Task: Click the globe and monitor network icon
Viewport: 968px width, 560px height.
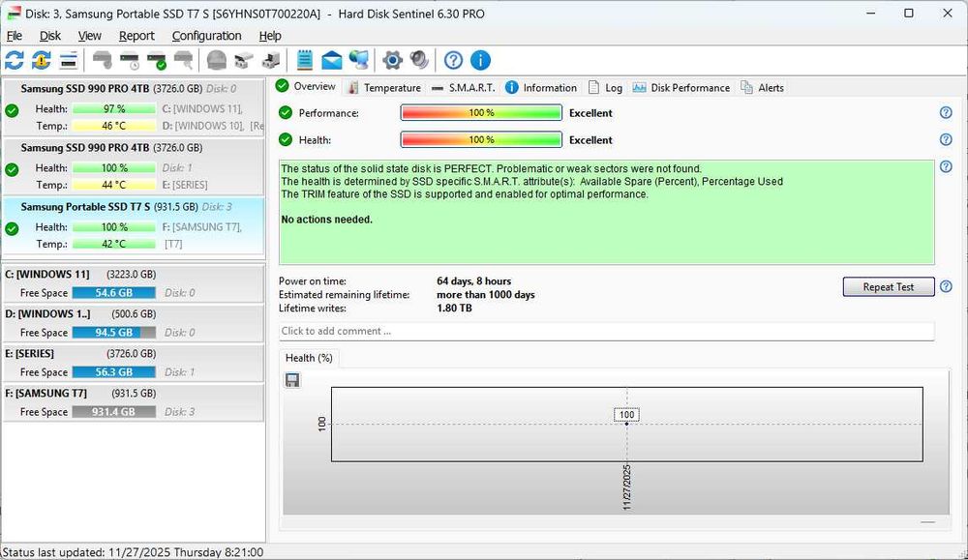Action: (359, 60)
